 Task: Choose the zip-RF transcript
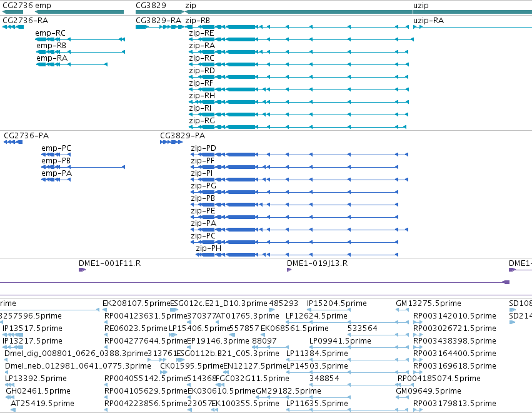tap(201, 83)
